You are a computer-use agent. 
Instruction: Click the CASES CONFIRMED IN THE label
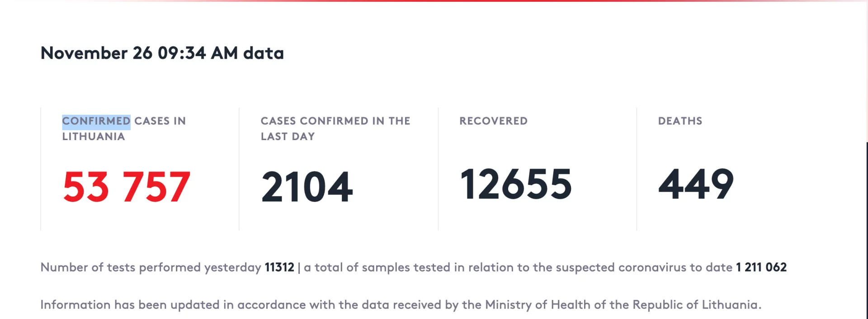point(335,121)
